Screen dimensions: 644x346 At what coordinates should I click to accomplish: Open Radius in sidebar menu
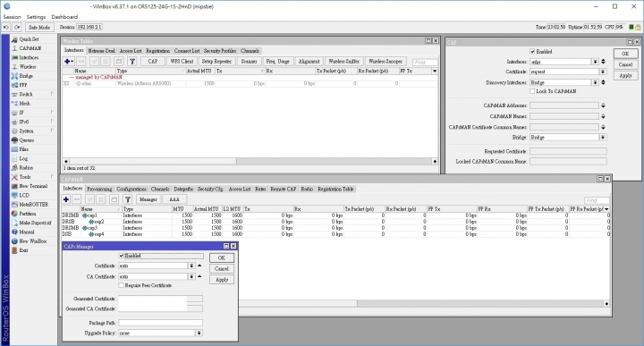pyautogui.click(x=26, y=167)
